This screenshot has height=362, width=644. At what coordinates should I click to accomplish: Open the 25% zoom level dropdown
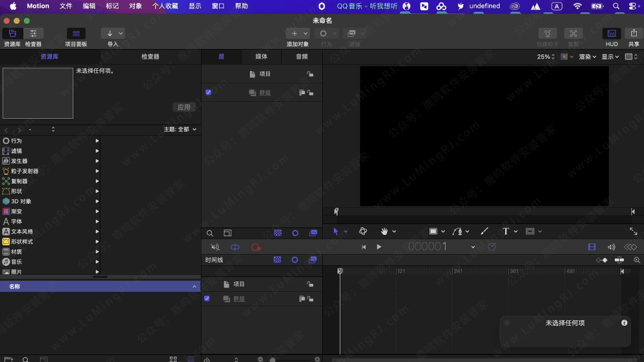click(x=546, y=57)
